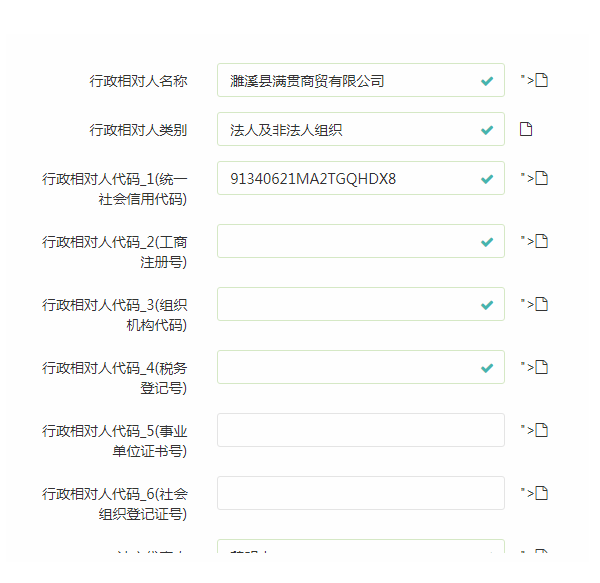Focus the 组织机构代码 input field

[x=361, y=305]
